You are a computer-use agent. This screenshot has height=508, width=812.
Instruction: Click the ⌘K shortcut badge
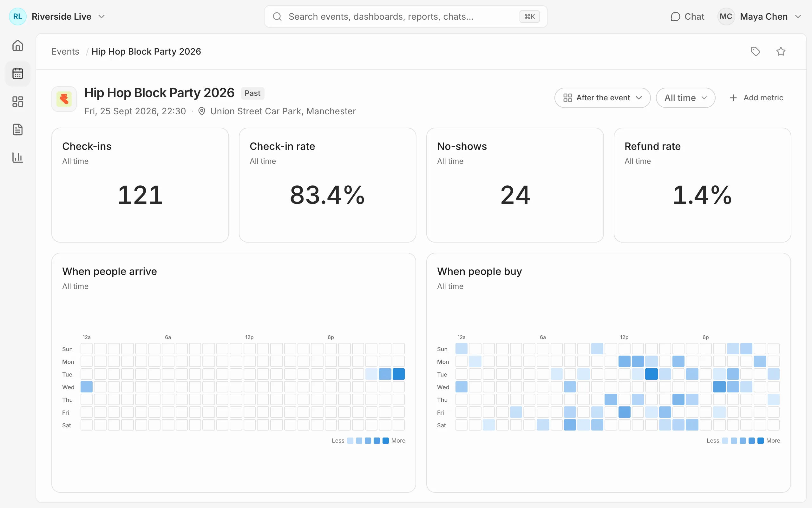pyautogui.click(x=529, y=17)
